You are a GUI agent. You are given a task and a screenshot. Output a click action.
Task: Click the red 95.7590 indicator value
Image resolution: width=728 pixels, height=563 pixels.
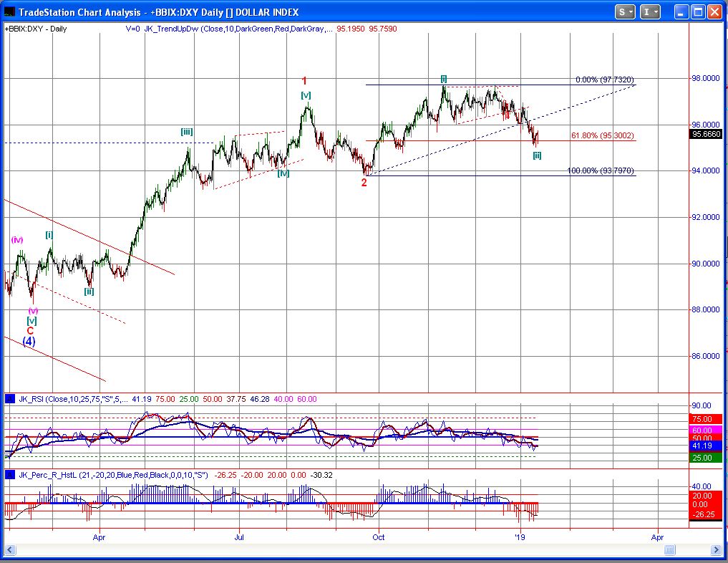tap(383, 29)
